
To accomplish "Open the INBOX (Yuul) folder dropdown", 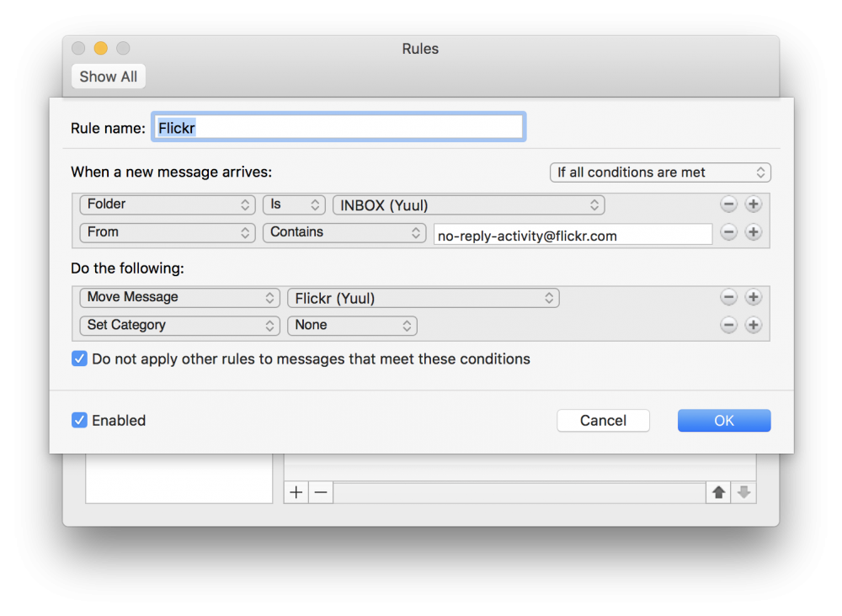I will click(x=469, y=205).
